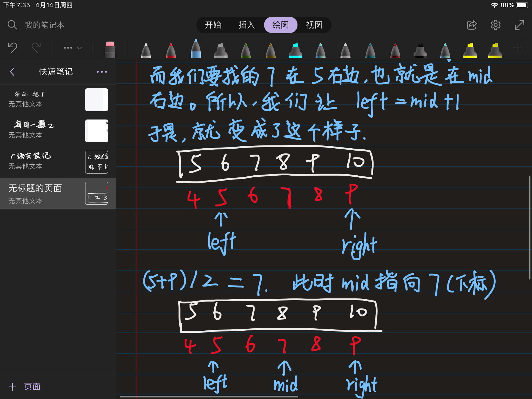The image size is (532, 399).
Task: Add a new pen using the plus icon
Action: (517, 48)
